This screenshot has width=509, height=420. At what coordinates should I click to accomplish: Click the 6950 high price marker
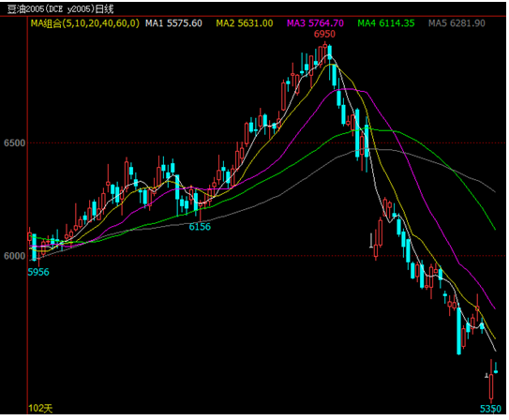pyautogui.click(x=324, y=34)
